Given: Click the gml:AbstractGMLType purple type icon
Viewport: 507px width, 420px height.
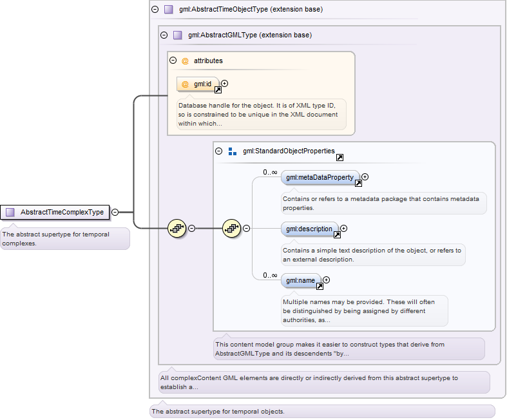Looking at the screenshot, I should pyautogui.click(x=178, y=35).
